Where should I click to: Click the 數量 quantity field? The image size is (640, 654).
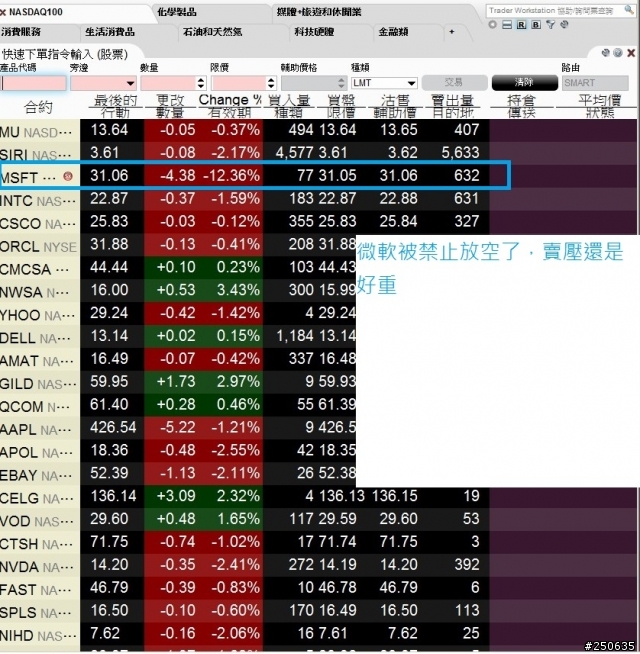click(x=168, y=83)
